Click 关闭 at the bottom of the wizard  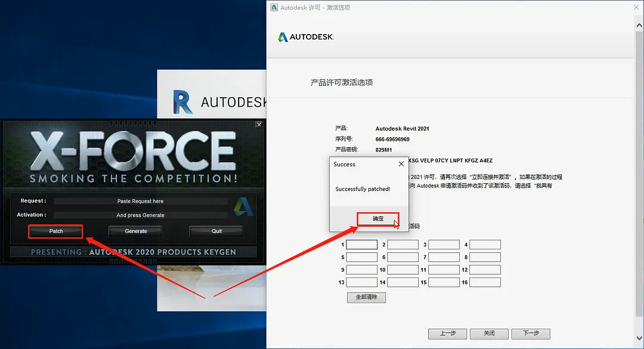pos(489,333)
